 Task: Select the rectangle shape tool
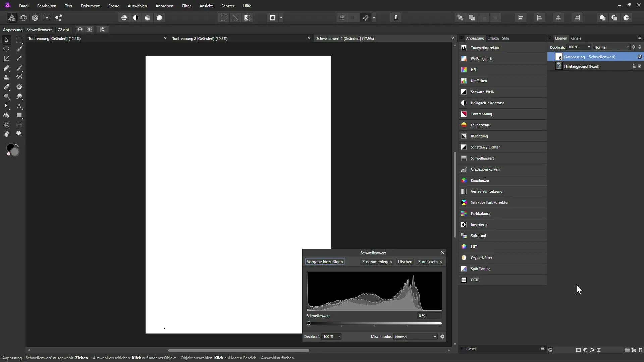(x=19, y=115)
